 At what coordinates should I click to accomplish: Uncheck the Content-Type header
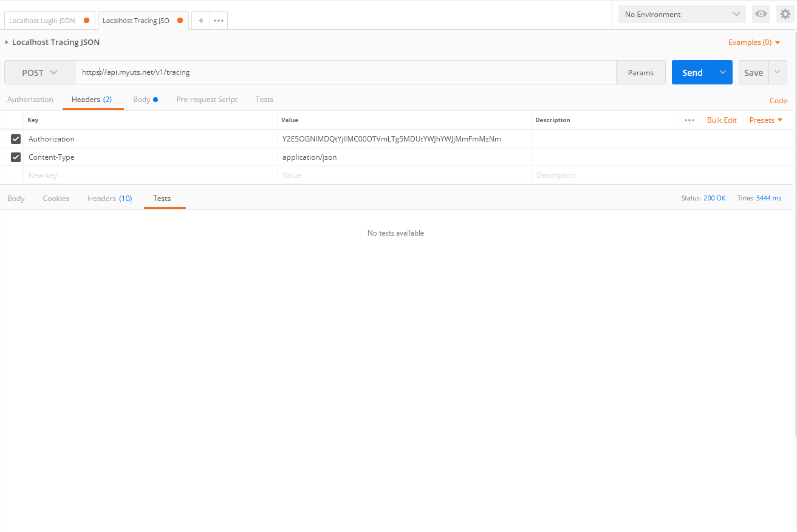tap(15, 157)
